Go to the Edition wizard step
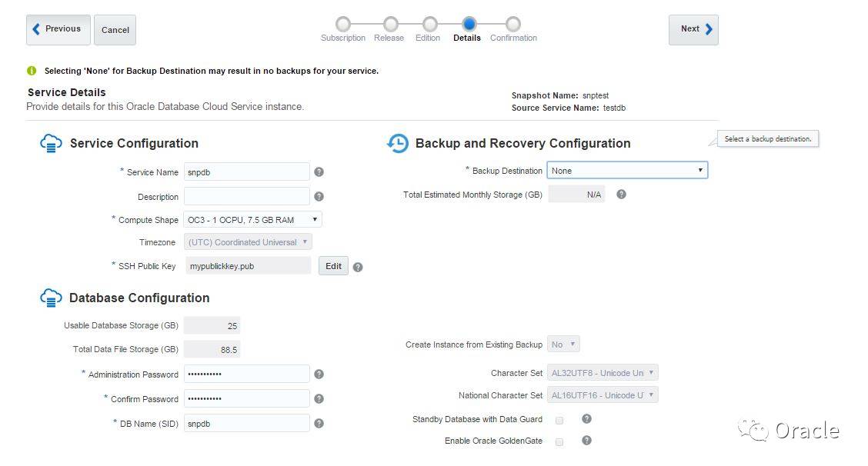 (430, 25)
